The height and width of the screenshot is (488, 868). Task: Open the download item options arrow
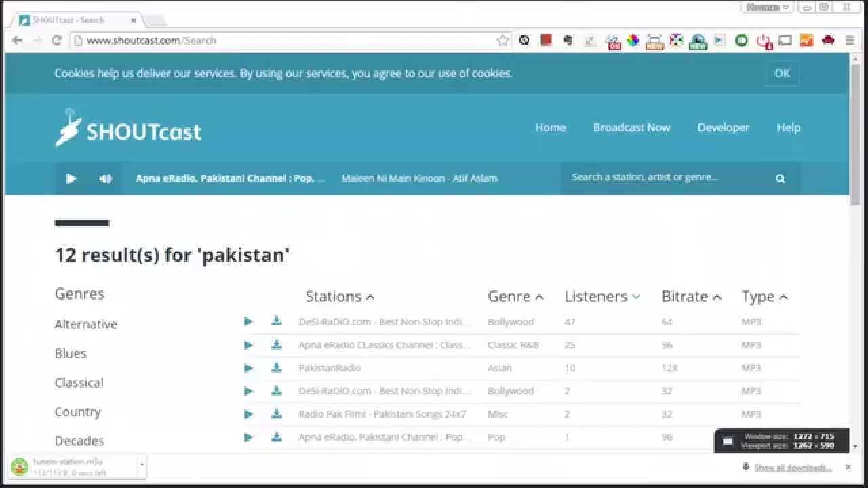pyautogui.click(x=142, y=465)
